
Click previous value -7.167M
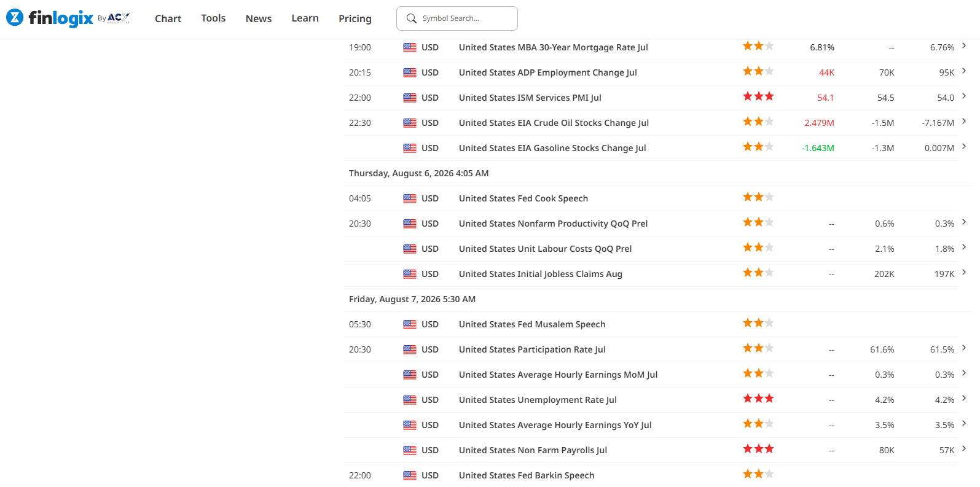(x=938, y=123)
